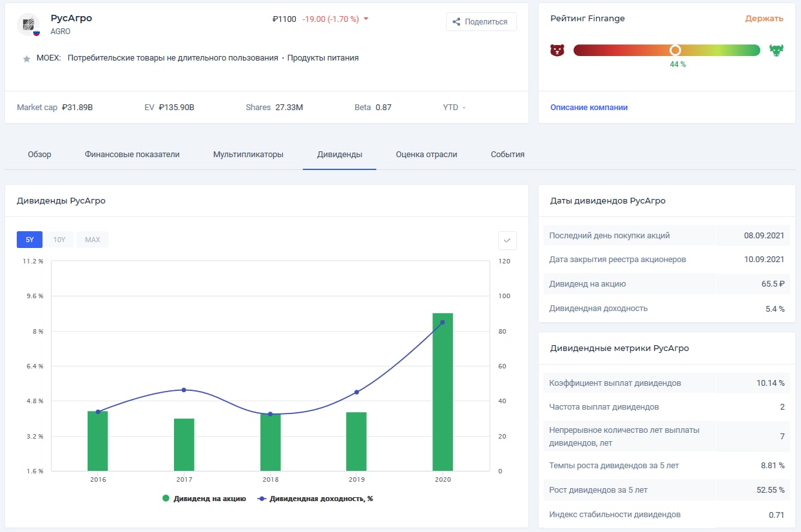The width and height of the screenshot is (801, 532).
Task: Toggle Дивидендная доходность, % legend series
Action: [x=315, y=499]
